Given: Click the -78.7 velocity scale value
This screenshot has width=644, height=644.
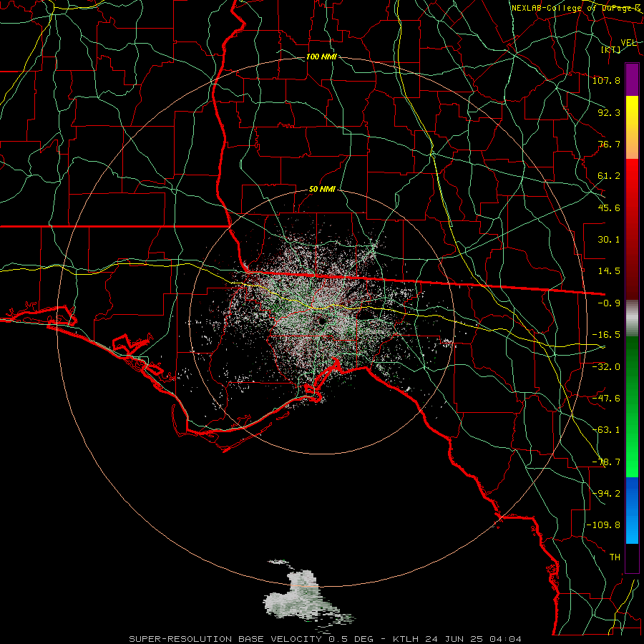Looking at the screenshot, I should click(x=606, y=462).
